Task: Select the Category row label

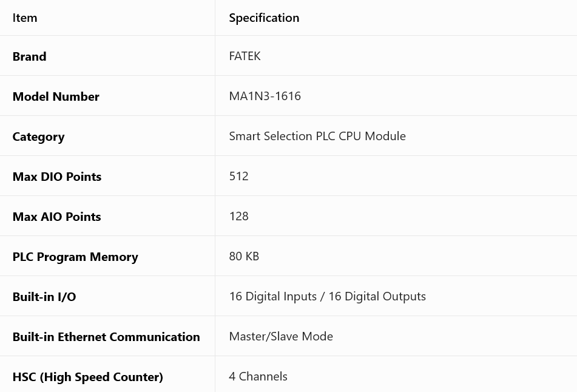Action: click(39, 137)
